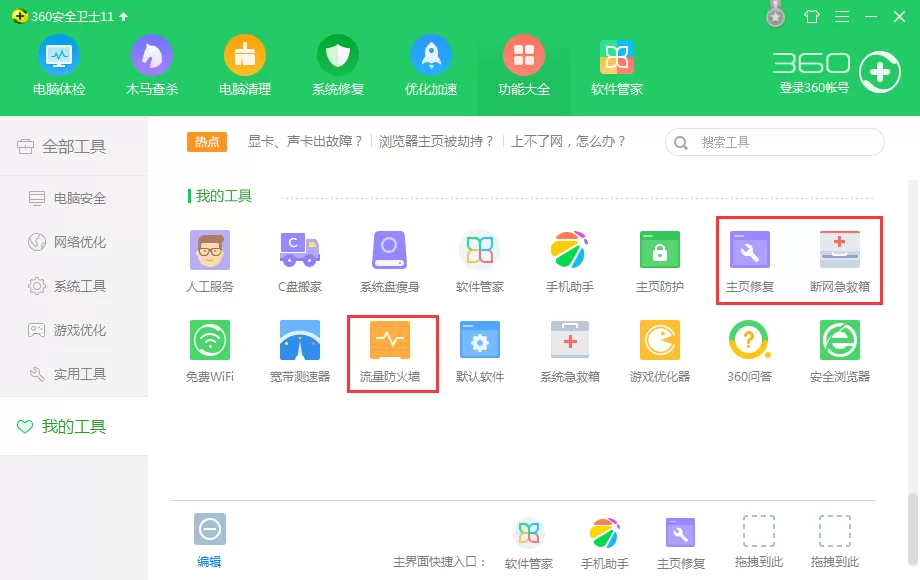Launch the 断网急救箱 tool
This screenshot has width=920, height=580.
point(840,262)
